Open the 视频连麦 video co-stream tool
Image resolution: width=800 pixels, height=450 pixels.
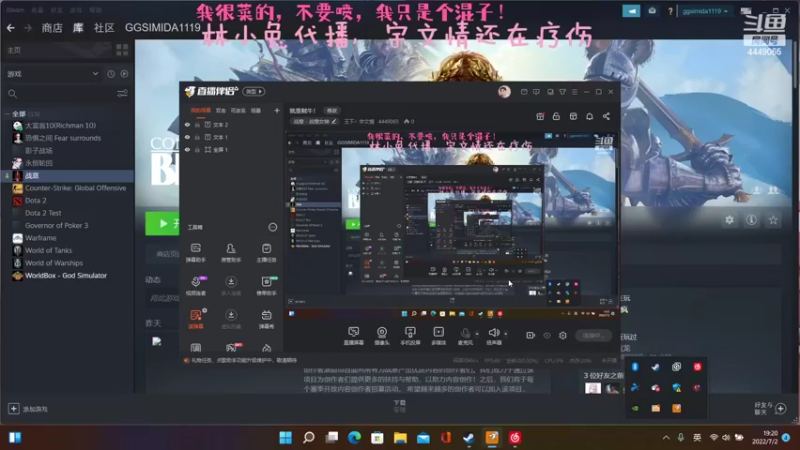[196, 285]
